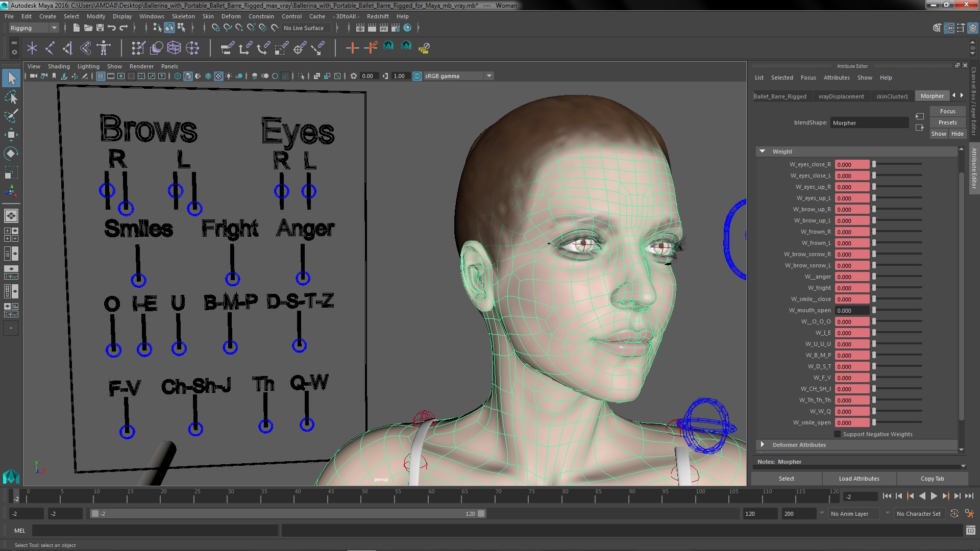
Task: Click the Mirror Joint shelf icon
Action: [68, 48]
